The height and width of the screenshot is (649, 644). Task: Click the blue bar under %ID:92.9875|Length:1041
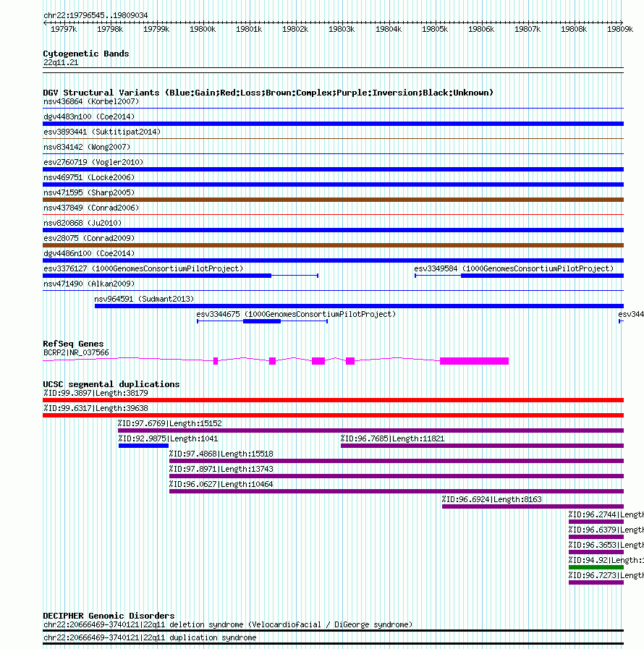pyautogui.click(x=143, y=446)
